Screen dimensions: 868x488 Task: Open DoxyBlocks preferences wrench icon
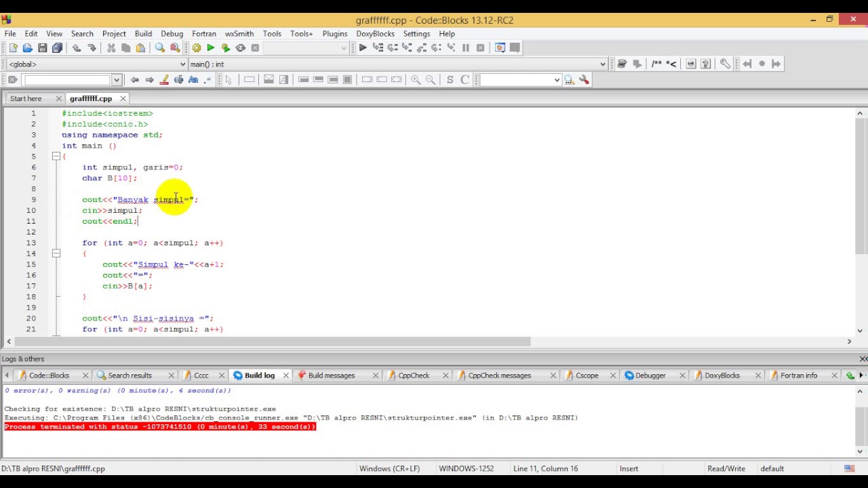tap(725, 64)
